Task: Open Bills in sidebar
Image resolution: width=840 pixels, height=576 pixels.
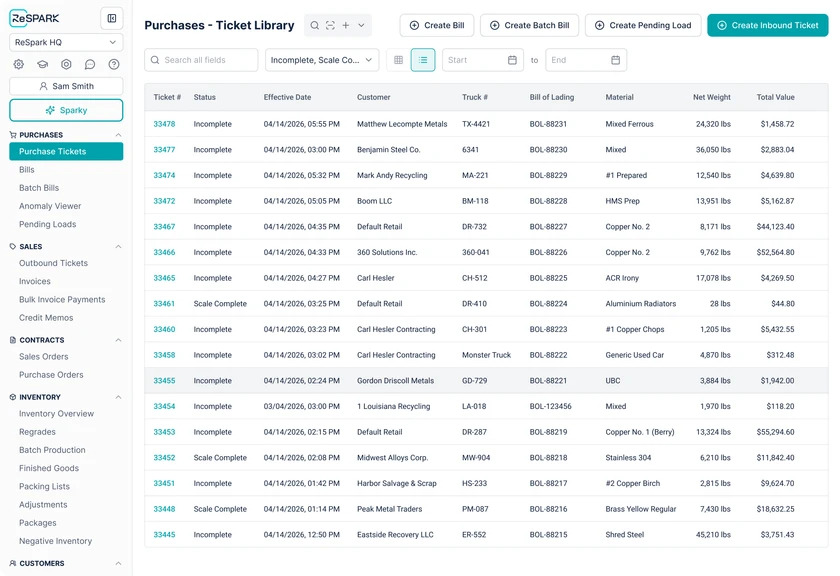Action: 27,170
